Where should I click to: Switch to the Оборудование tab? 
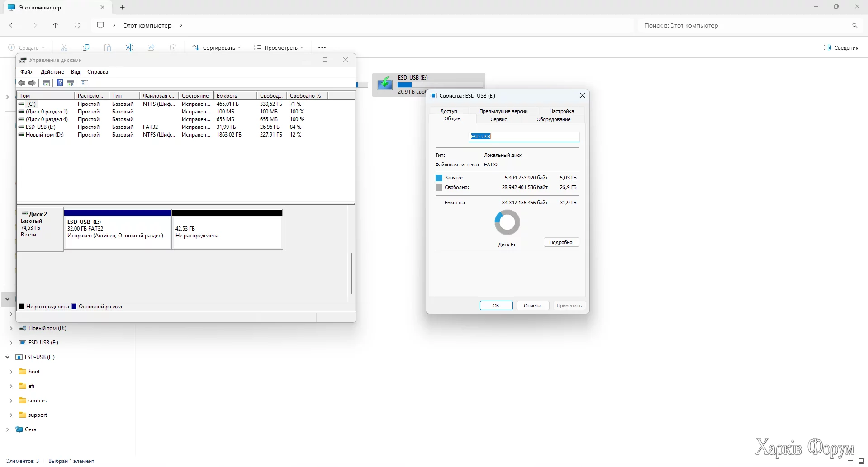553,119
